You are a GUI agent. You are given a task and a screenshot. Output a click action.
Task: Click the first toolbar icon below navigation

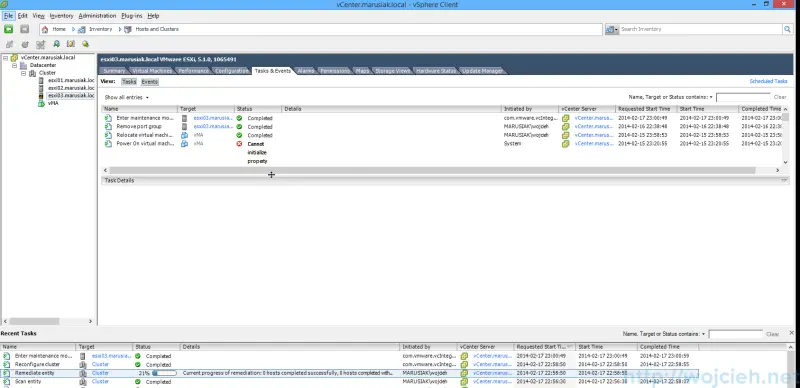pyautogui.click(x=9, y=44)
